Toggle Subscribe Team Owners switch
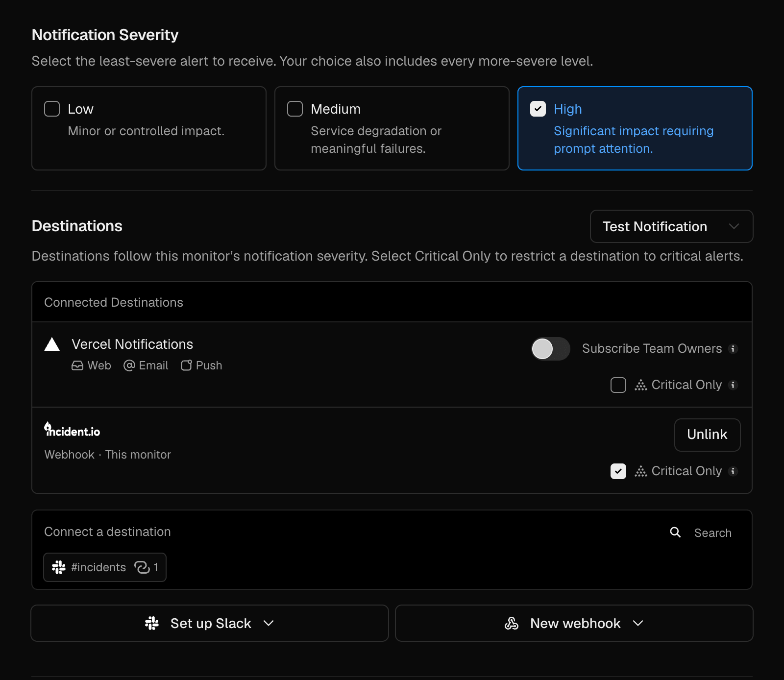The width and height of the screenshot is (784, 680). coord(551,349)
